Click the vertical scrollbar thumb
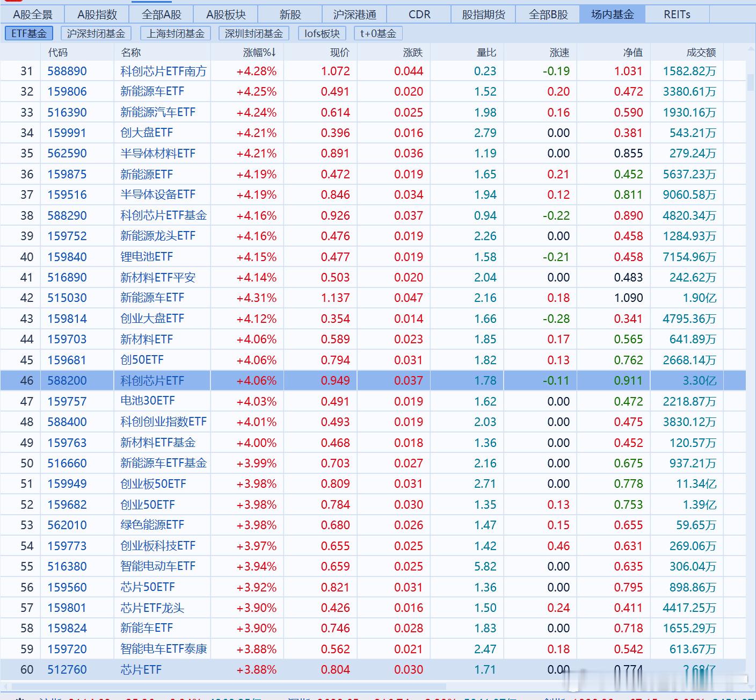This screenshot has height=700, width=756. [750, 82]
